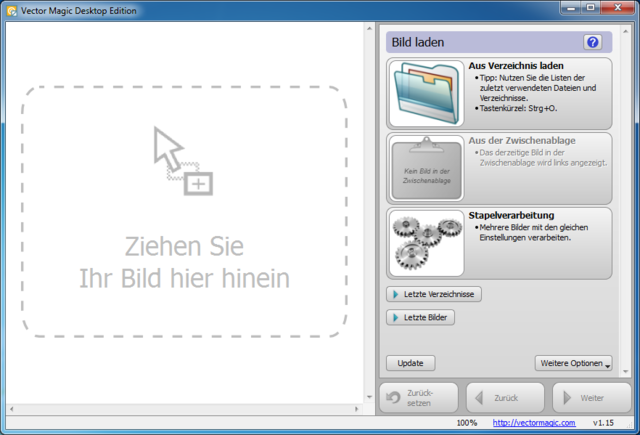Select the Stapelverarbeitung heading

[511, 215]
